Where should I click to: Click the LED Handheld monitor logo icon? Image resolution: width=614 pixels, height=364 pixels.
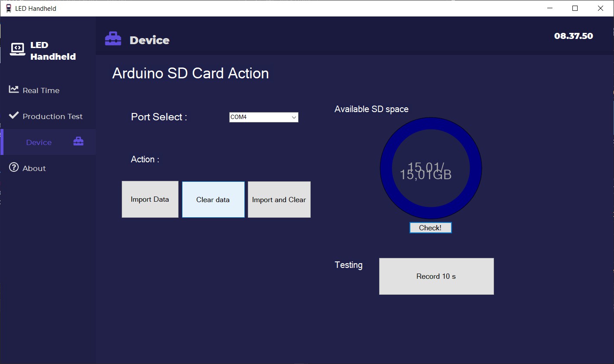click(x=18, y=49)
